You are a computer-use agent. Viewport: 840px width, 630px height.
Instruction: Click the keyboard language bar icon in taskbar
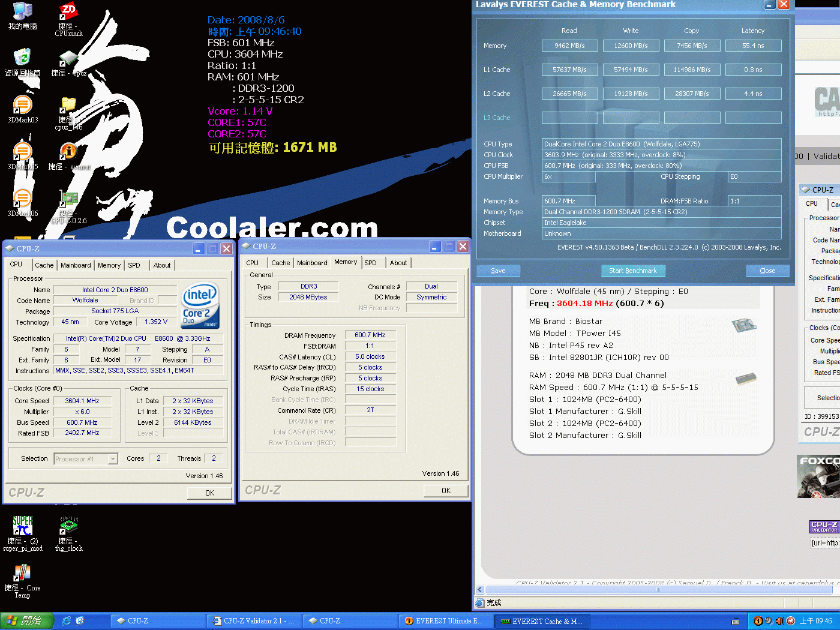pyautogui.click(x=736, y=622)
